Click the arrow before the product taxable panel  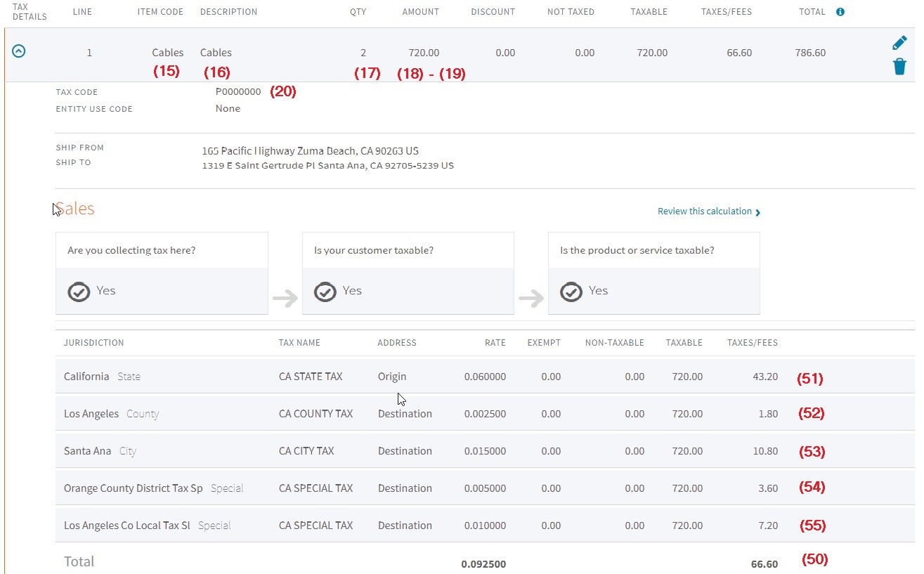pyautogui.click(x=531, y=299)
